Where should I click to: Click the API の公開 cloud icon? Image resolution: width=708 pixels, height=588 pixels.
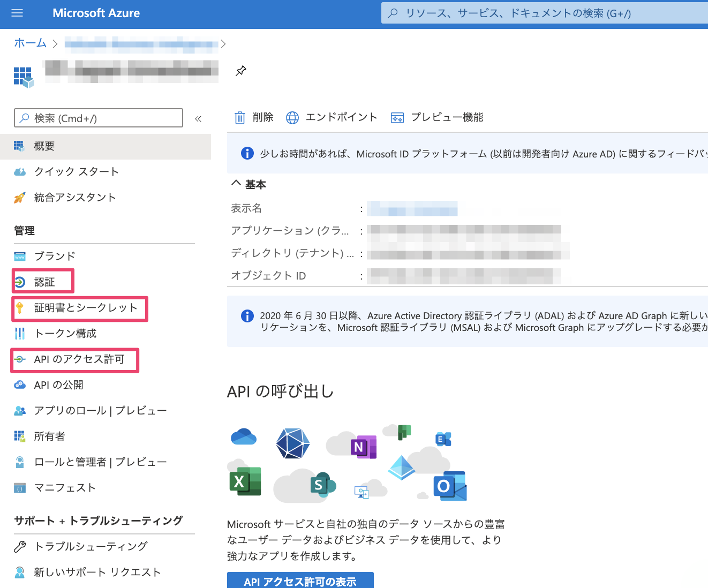click(x=19, y=385)
